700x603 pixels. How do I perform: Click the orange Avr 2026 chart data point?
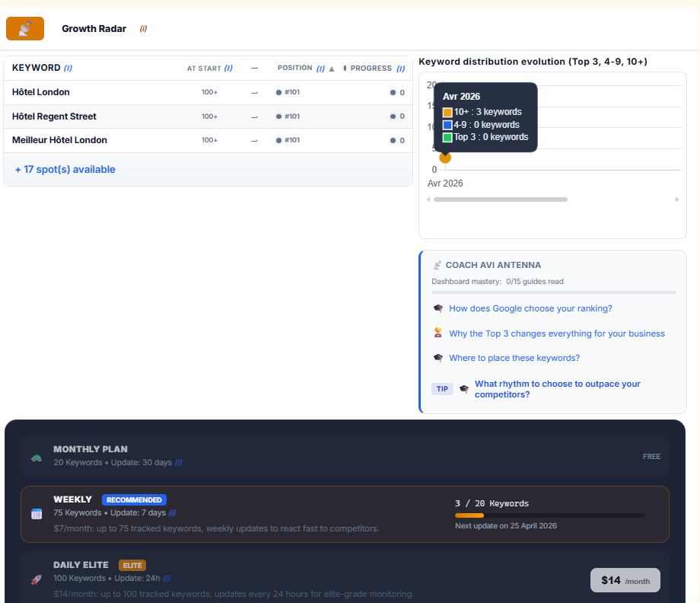tap(445, 158)
